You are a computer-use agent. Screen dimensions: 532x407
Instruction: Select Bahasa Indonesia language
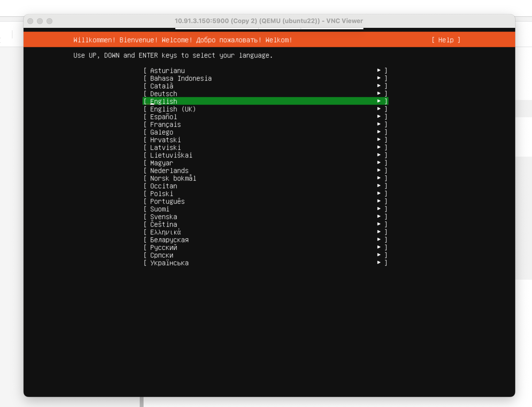(181, 79)
